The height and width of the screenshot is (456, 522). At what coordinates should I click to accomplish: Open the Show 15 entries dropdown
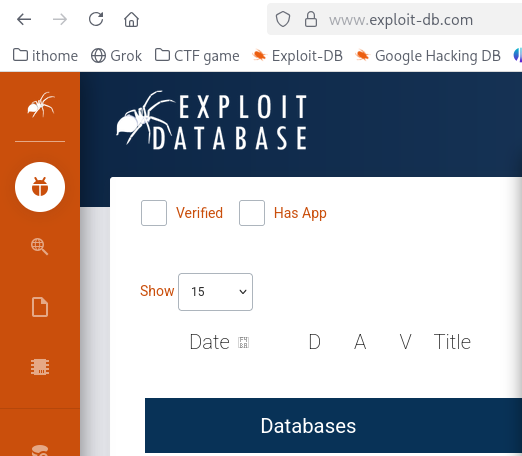(215, 292)
